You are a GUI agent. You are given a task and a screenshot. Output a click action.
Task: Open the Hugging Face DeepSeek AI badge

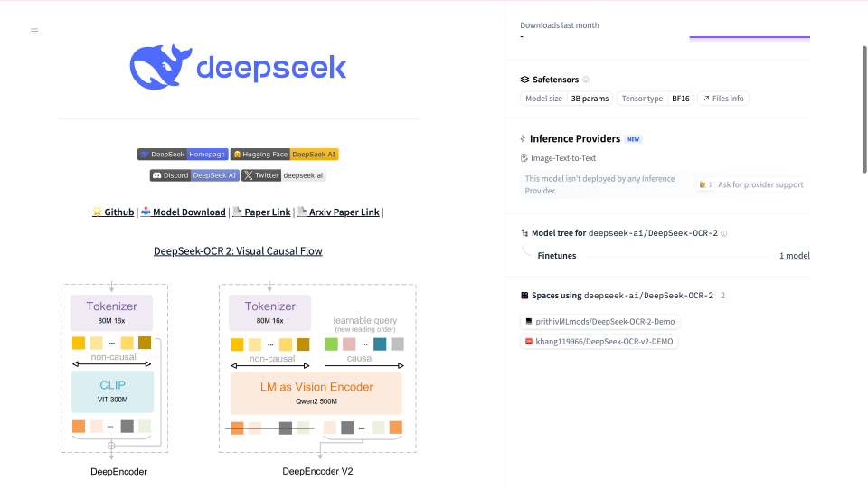pyautogui.click(x=285, y=155)
